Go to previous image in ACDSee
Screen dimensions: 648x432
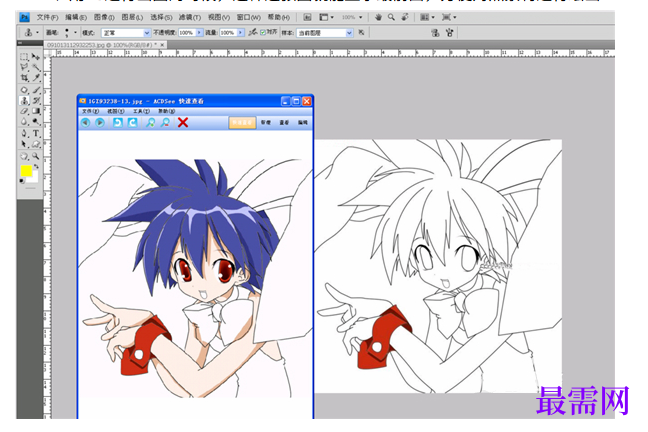(x=85, y=122)
